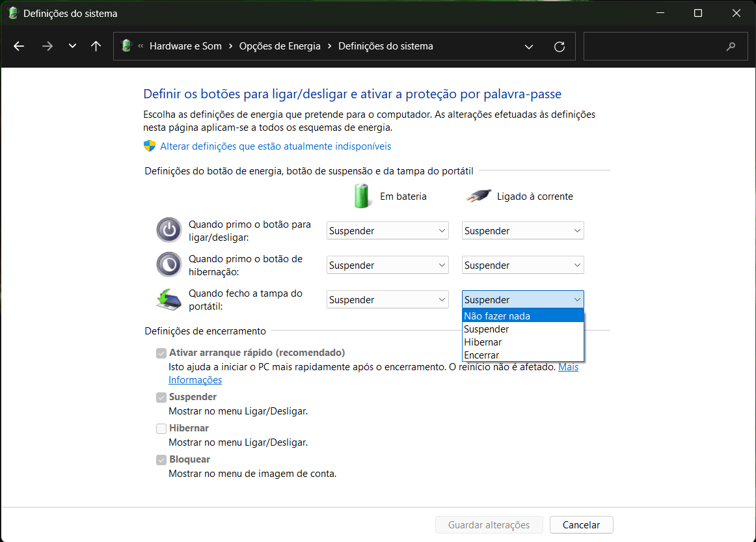Click the page heading about ligar/desligar buttons

[352, 94]
